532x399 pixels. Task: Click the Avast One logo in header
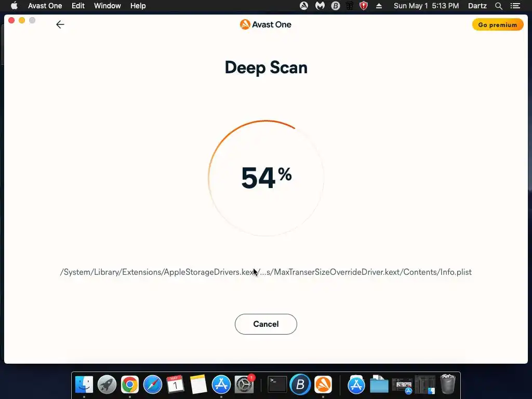click(265, 24)
